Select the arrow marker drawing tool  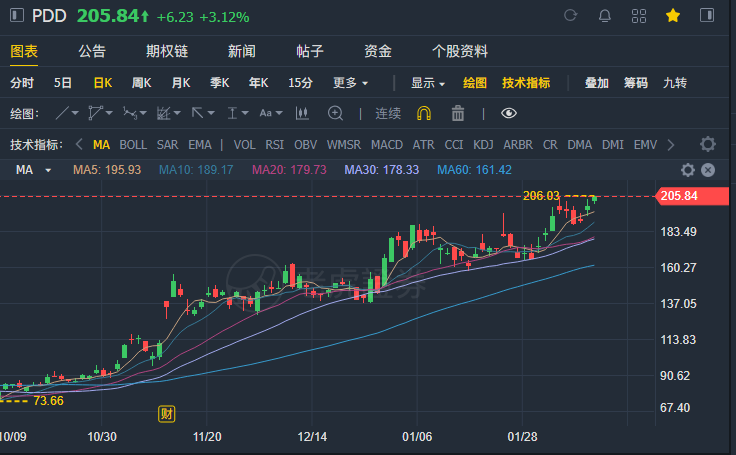198,113
